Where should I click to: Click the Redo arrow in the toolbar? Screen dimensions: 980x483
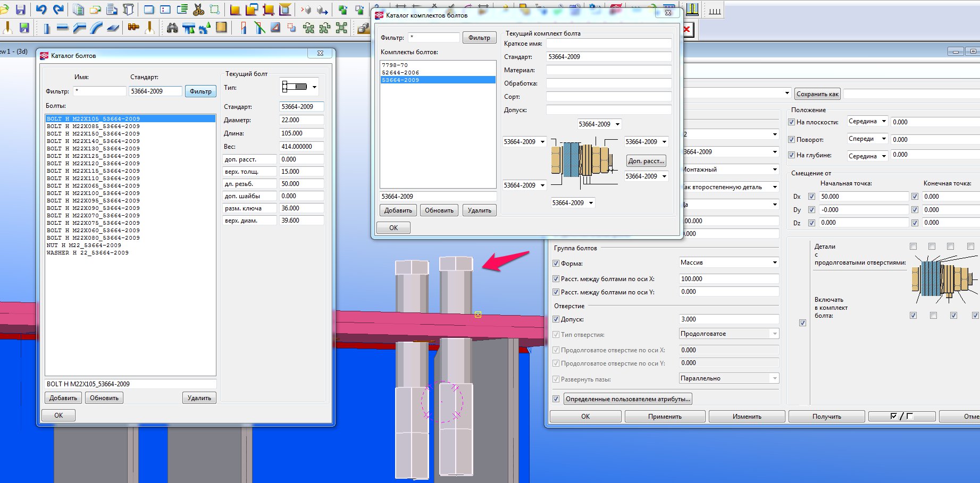click(x=58, y=10)
